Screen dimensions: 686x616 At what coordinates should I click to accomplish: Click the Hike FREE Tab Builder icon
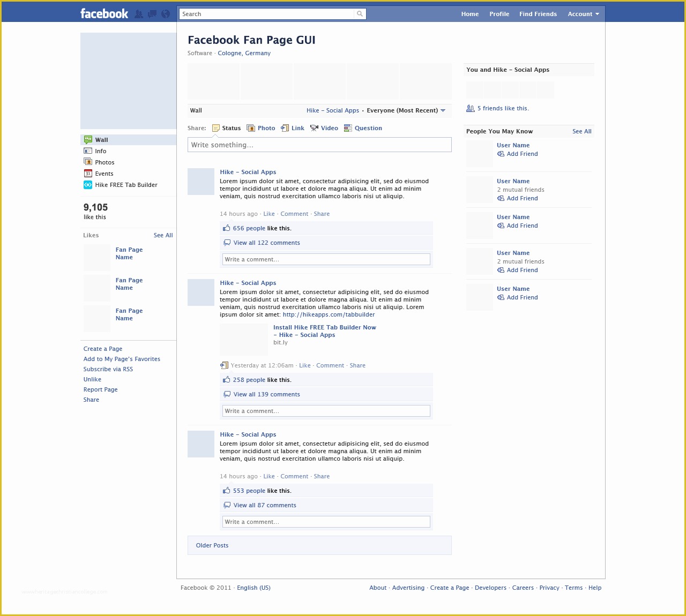(88, 185)
